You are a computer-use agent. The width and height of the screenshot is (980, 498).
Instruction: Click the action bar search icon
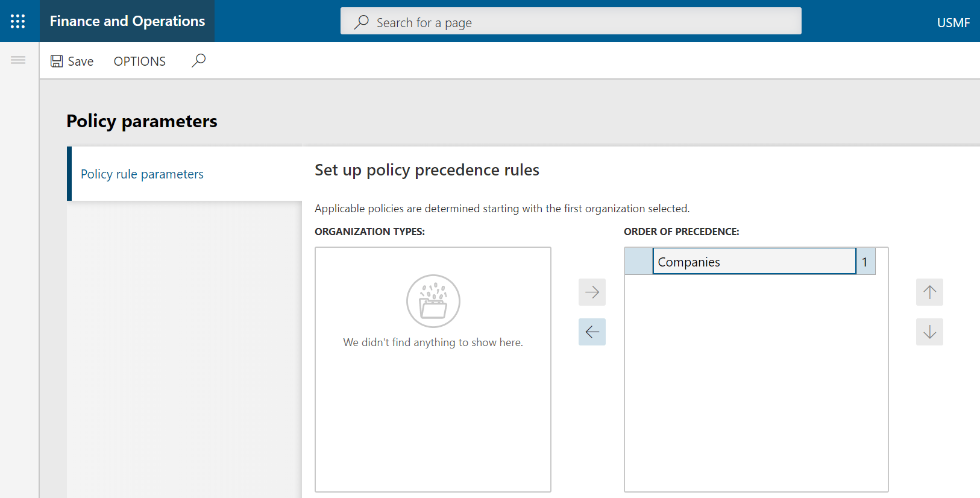(198, 61)
